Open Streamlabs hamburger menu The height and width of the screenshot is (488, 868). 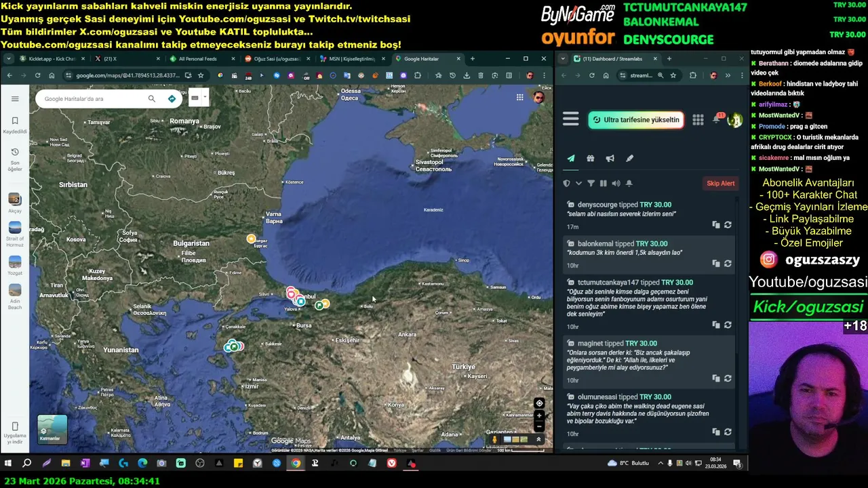point(571,120)
